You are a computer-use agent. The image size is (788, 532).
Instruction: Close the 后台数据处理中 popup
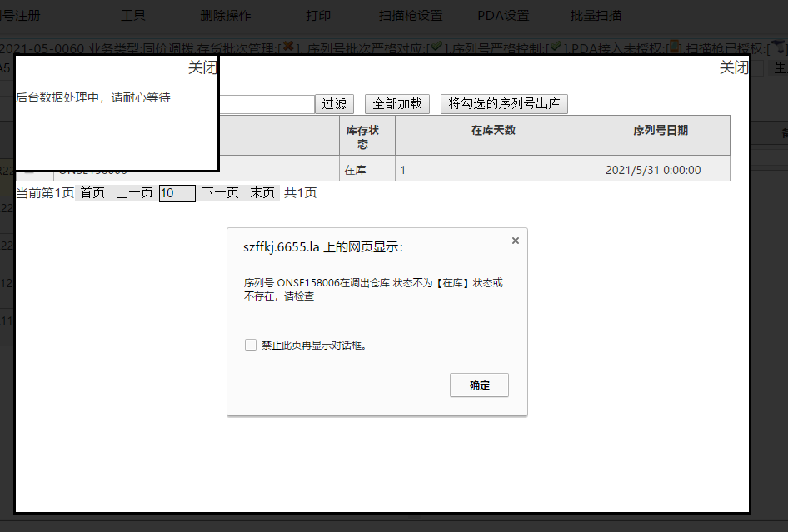(202, 67)
